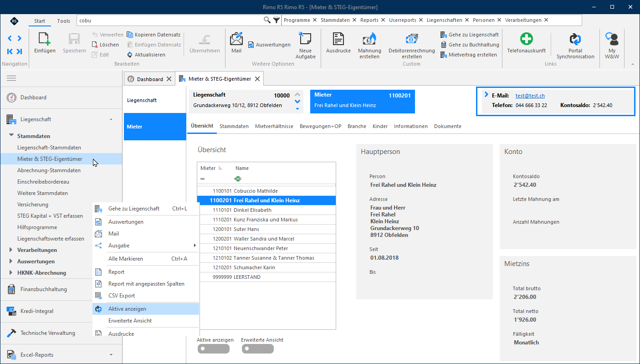Viewport: 640px width, 364px height.
Task: Open My W&W in the ribbon
Action: coord(612,46)
